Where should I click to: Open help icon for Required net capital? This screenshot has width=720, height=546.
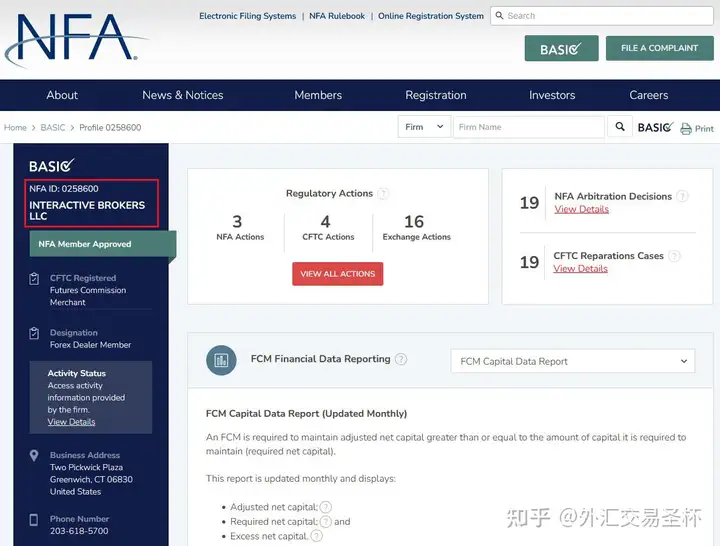[x=326, y=522]
